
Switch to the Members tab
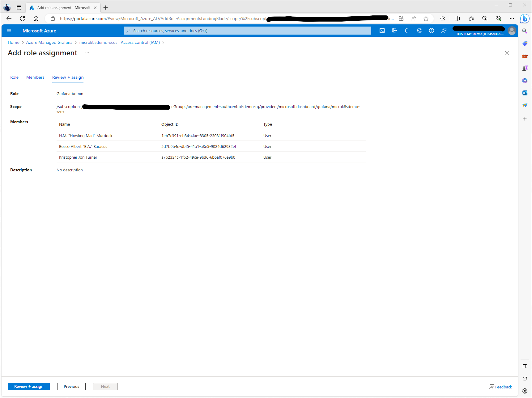35,77
